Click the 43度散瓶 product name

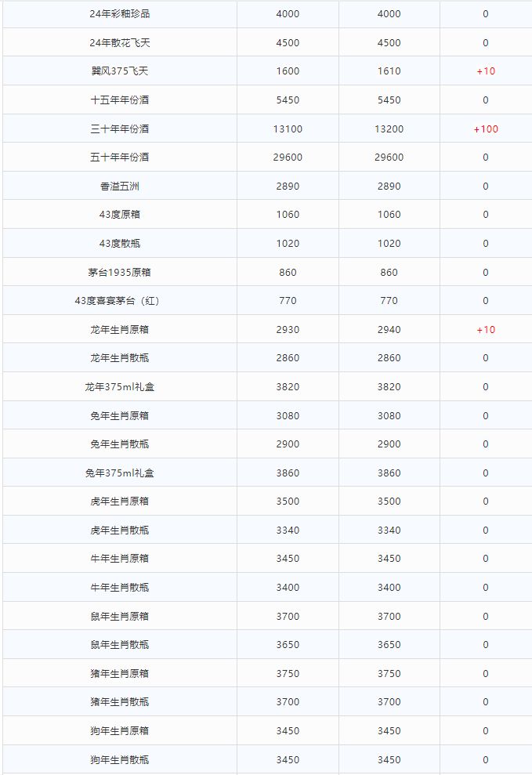120,243
